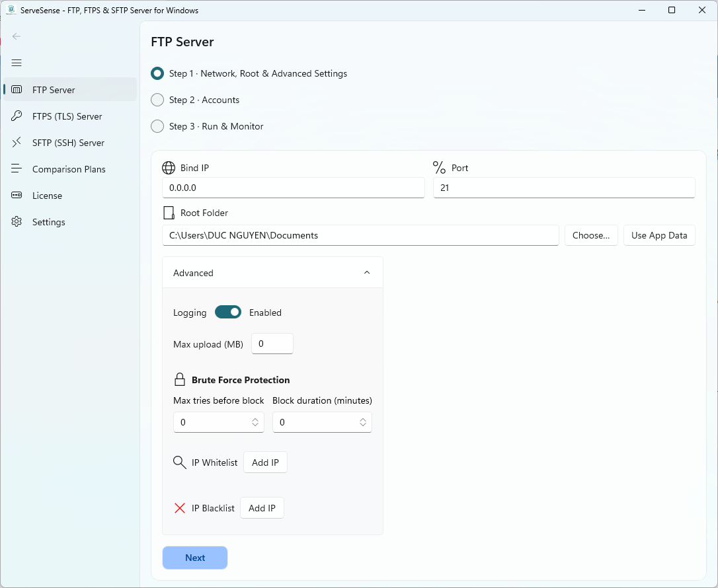718x588 pixels.
Task: Click the Next button
Action: click(195, 558)
